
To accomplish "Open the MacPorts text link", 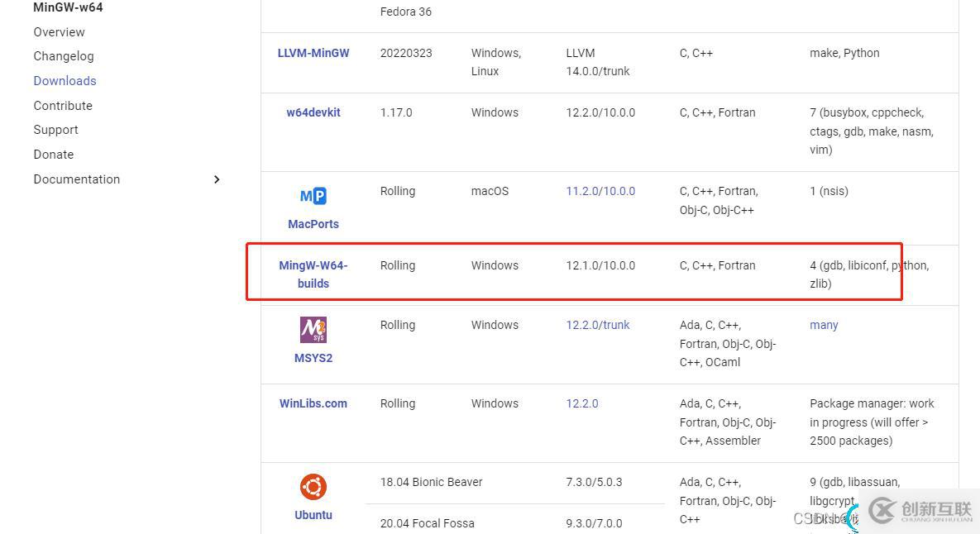I will click(313, 223).
